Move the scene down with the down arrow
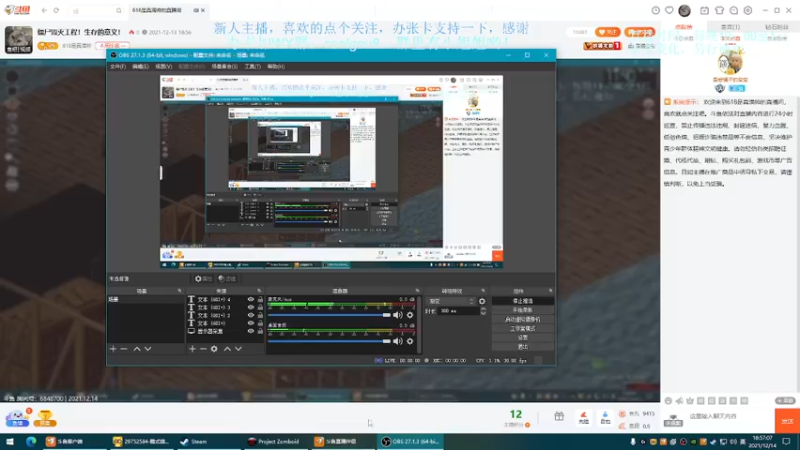 point(148,349)
